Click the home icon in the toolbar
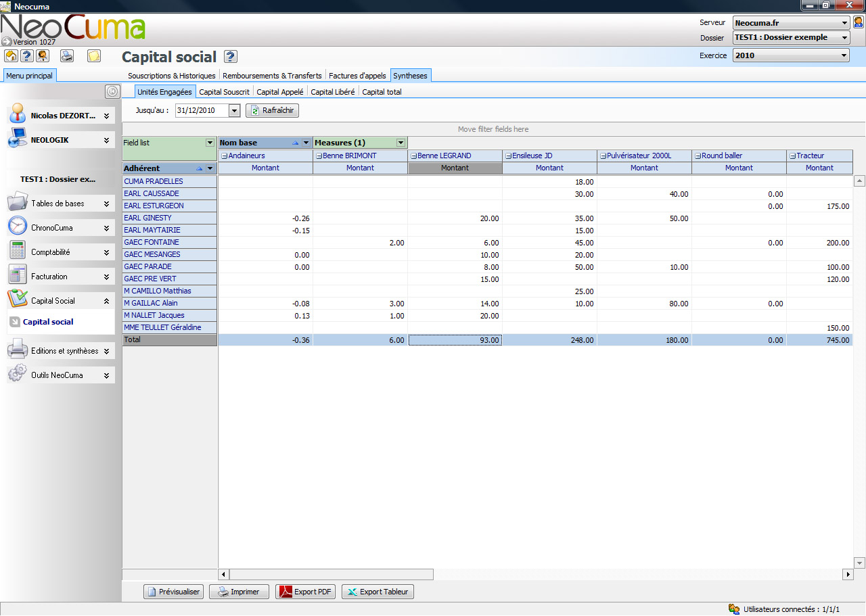Screen dimensions: 866x616 (11, 56)
